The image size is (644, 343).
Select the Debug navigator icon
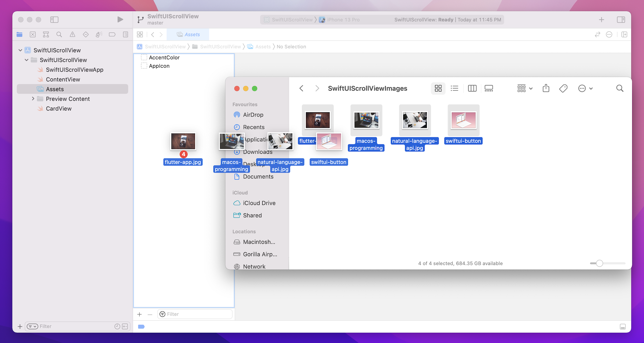99,35
